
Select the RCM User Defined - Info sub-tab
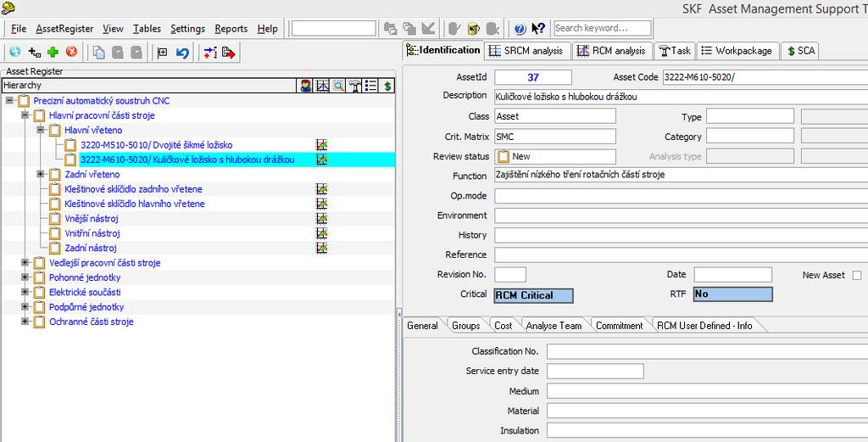click(704, 326)
